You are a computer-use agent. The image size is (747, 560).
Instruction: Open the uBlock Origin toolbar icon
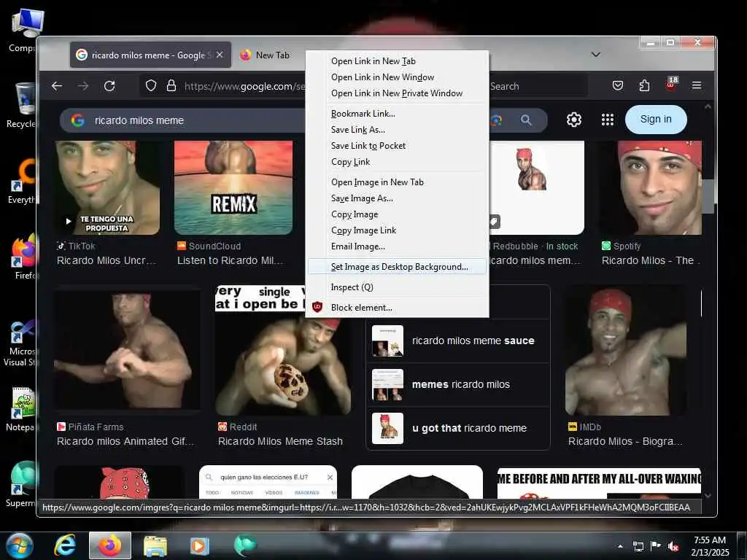tap(671, 85)
